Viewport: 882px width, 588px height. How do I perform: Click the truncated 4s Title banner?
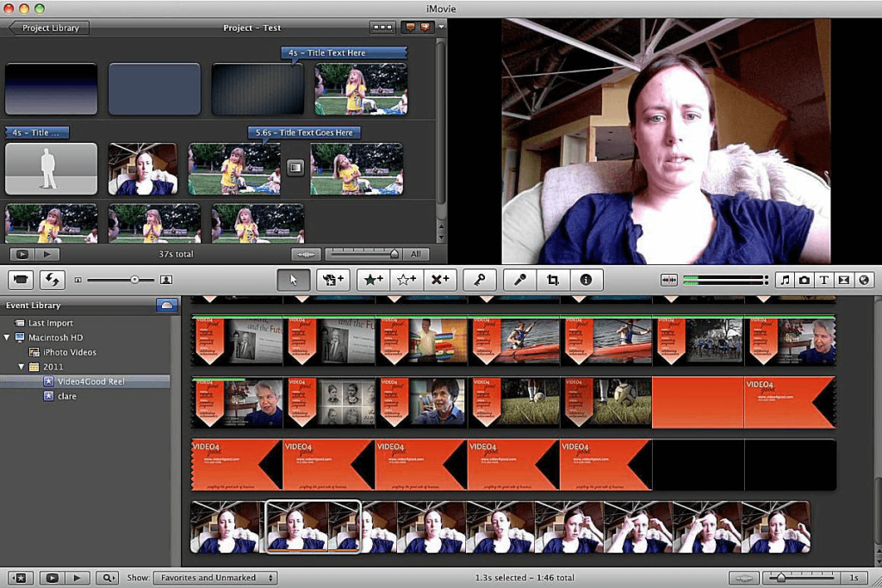(37, 133)
